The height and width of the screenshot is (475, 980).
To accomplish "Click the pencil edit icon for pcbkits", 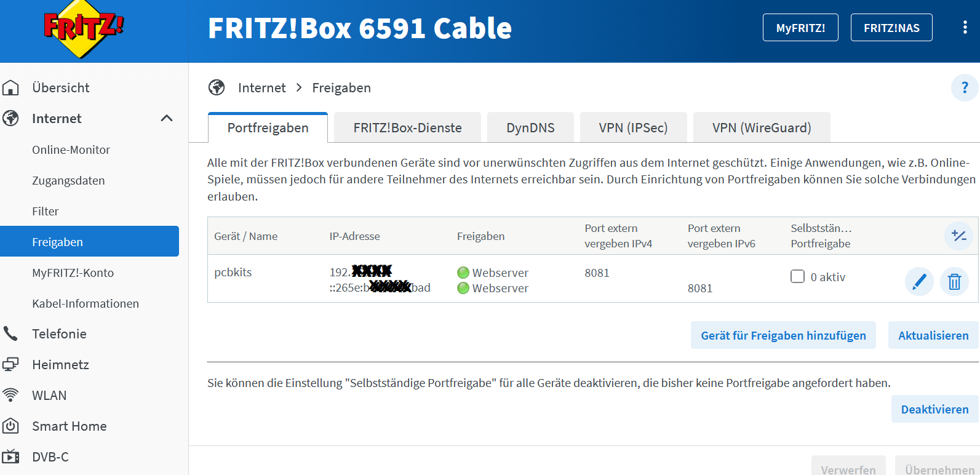I will point(919,282).
